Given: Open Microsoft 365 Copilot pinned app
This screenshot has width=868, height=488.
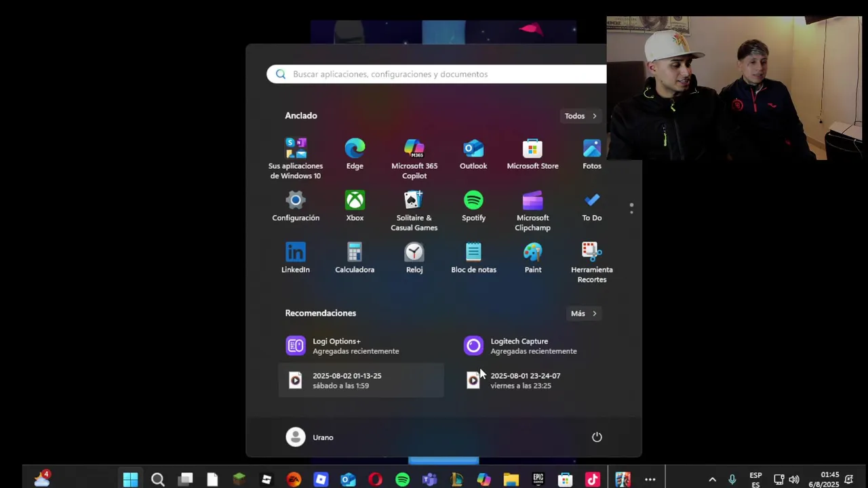Looking at the screenshot, I should (x=414, y=158).
